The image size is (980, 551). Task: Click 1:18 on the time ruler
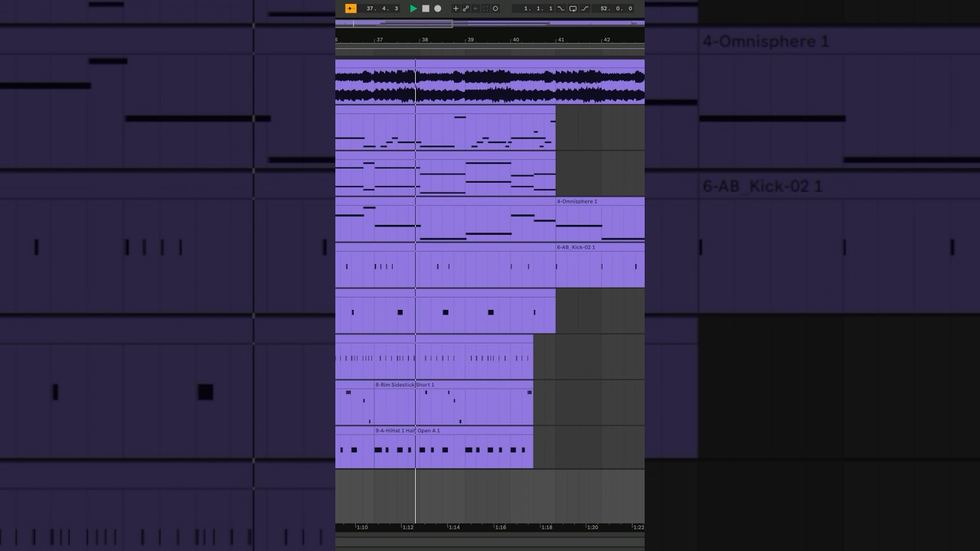point(547,527)
